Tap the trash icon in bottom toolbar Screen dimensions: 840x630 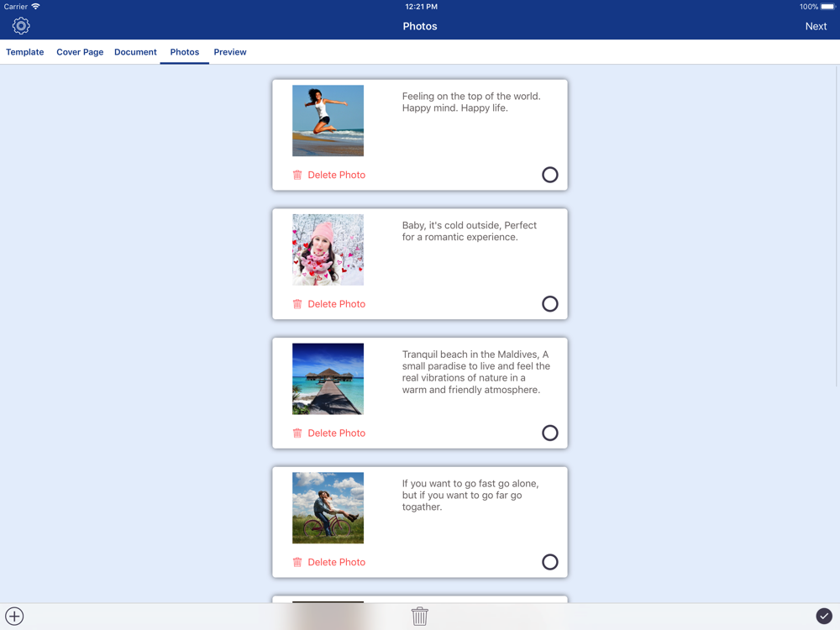(x=419, y=616)
